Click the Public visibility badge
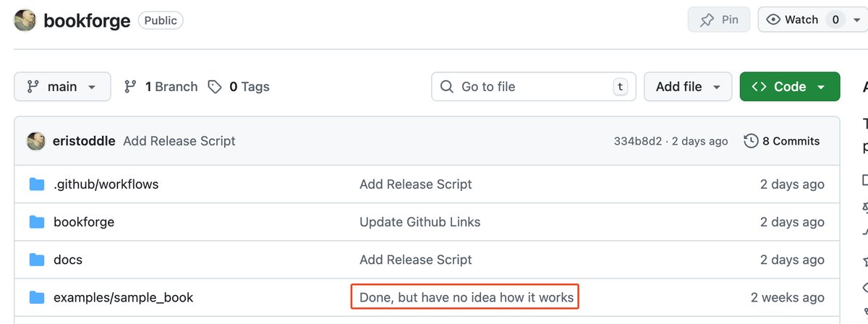Screen dimensions: 868x324 (x=161, y=20)
